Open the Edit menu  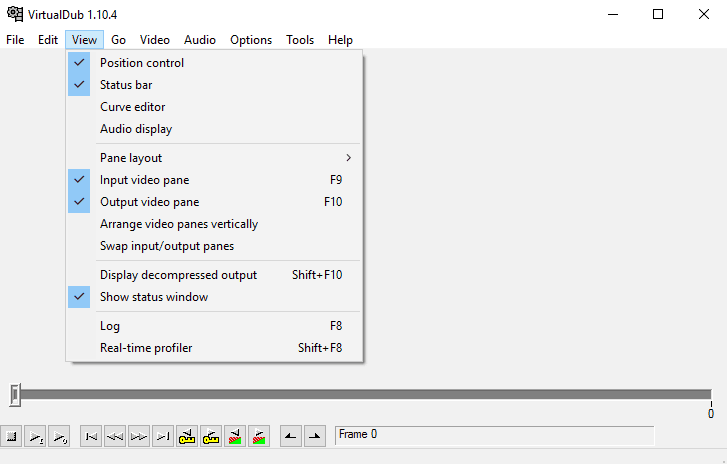click(x=48, y=40)
